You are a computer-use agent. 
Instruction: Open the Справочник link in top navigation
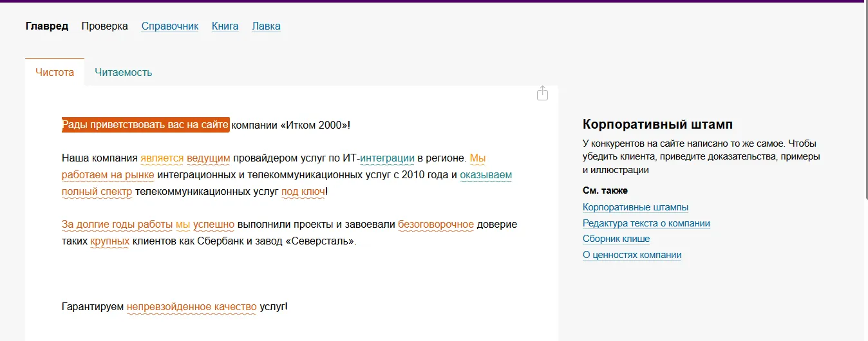170,26
